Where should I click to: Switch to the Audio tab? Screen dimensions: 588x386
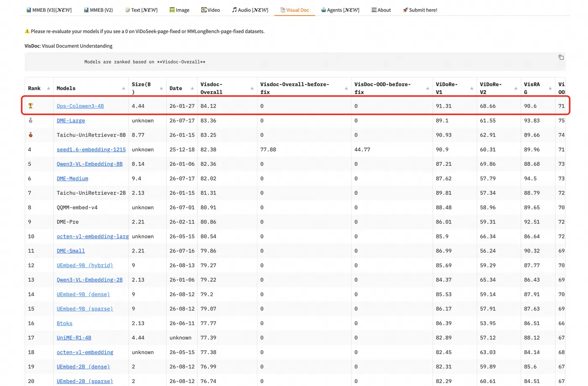coord(250,10)
